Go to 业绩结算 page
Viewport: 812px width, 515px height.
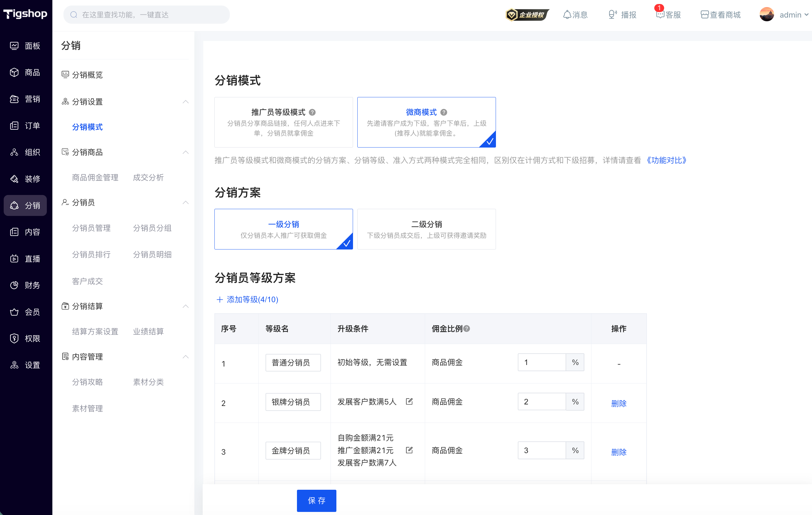coord(148,331)
